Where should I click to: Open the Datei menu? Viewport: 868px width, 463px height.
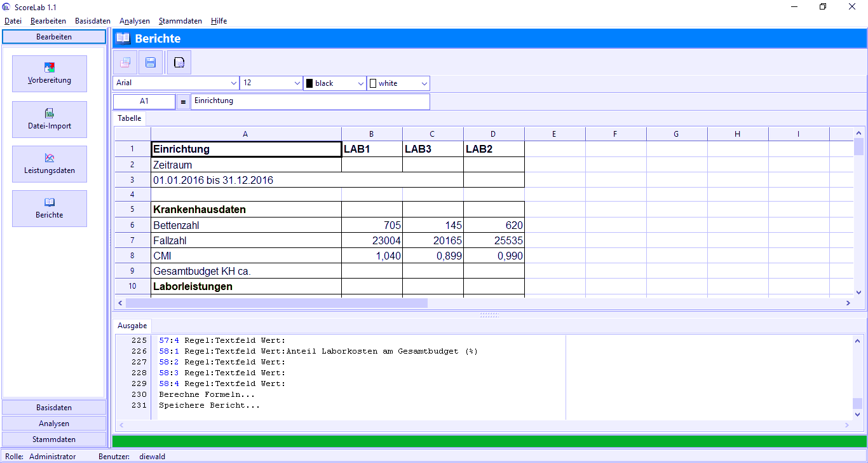coord(13,20)
